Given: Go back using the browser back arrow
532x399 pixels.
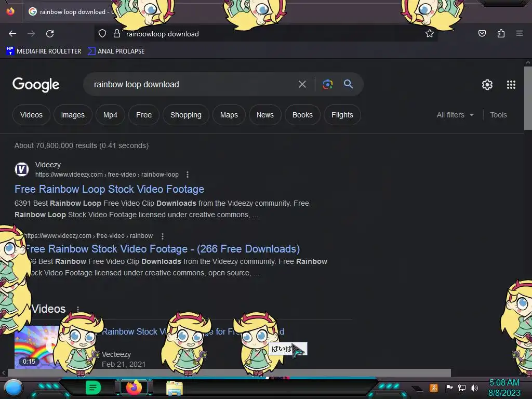Looking at the screenshot, I should [12, 34].
